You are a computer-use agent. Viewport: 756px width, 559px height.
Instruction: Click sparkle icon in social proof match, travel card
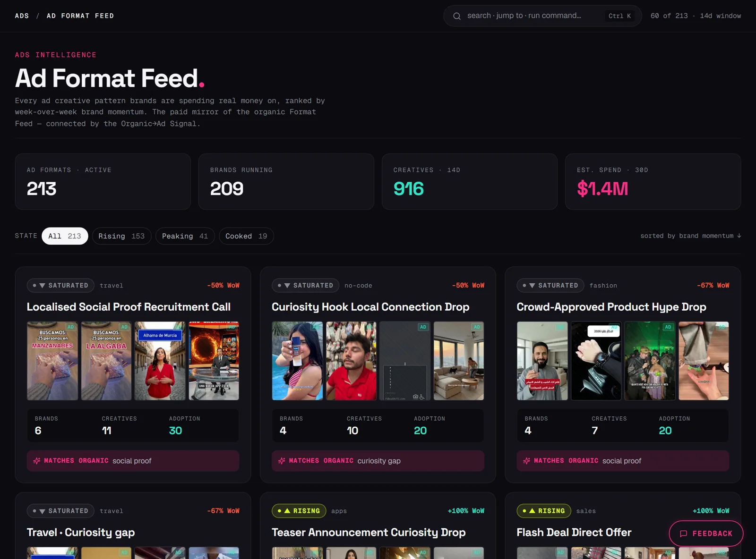37,461
